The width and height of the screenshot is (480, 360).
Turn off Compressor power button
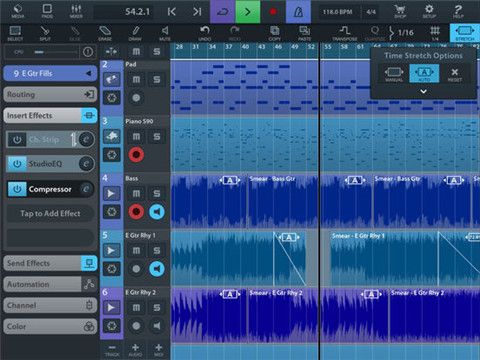coord(17,189)
